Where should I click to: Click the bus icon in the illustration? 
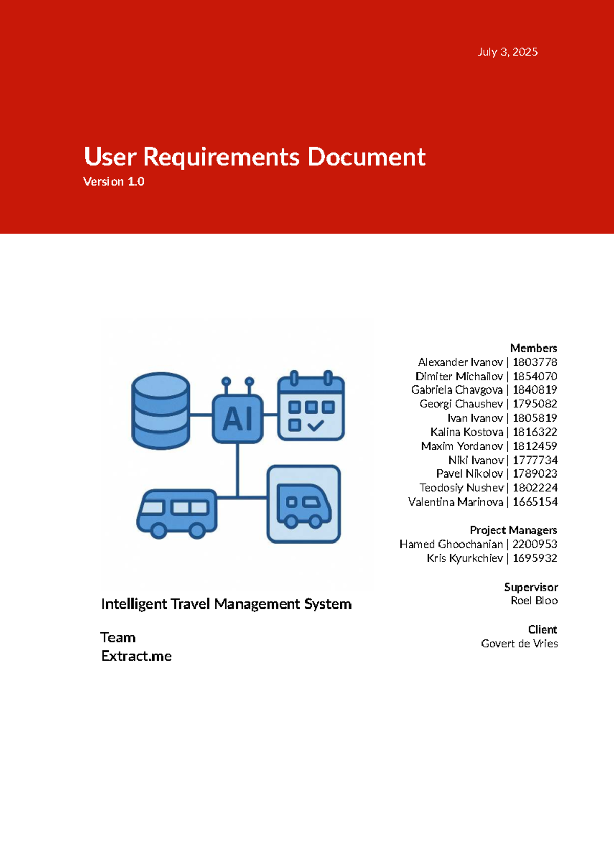[x=177, y=514]
